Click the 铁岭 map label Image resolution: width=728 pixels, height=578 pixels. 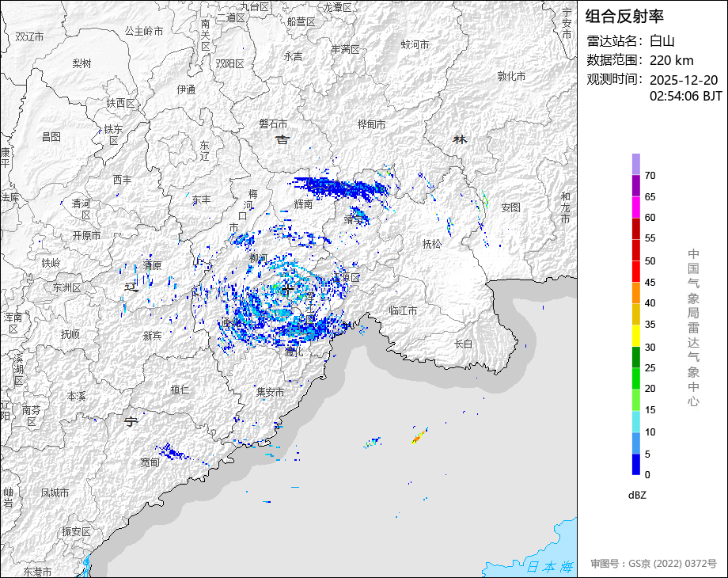(x=51, y=263)
